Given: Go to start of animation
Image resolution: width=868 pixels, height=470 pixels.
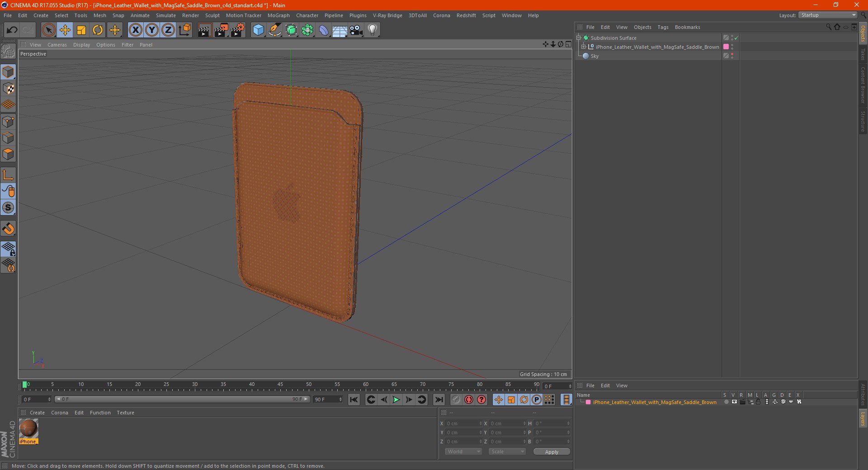Looking at the screenshot, I should click(x=354, y=399).
